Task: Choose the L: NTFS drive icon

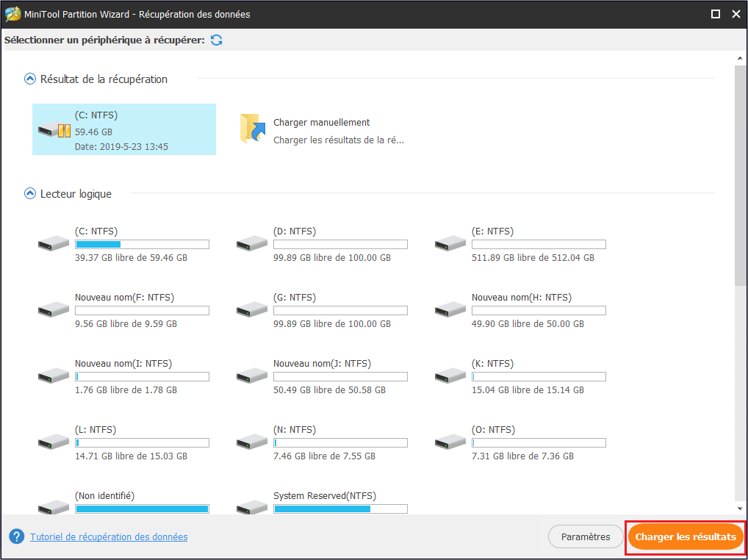Action: coord(54,442)
